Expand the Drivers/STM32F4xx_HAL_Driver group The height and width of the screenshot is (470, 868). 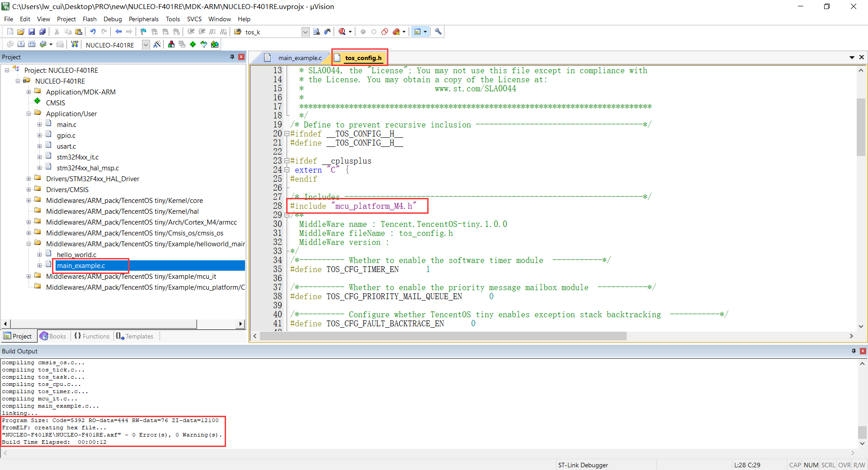click(x=29, y=179)
